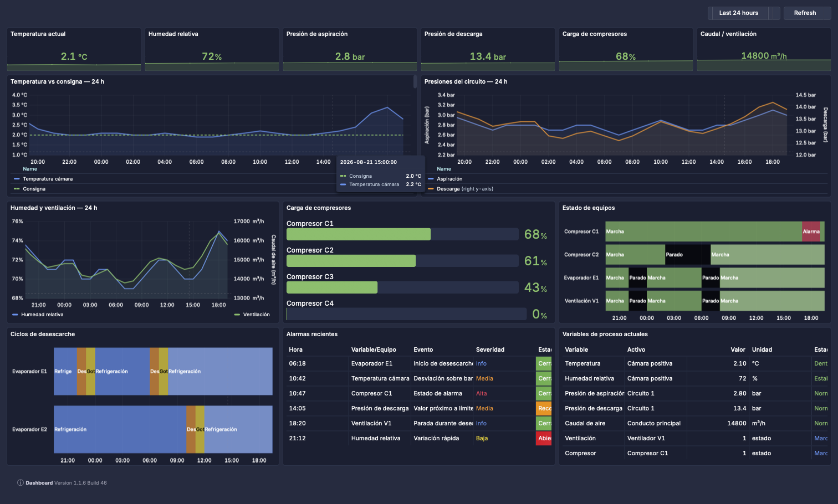This screenshot has height=504, width=838.
Task: Open the Last 24 hours time range picker
Action: coord(739,13)
